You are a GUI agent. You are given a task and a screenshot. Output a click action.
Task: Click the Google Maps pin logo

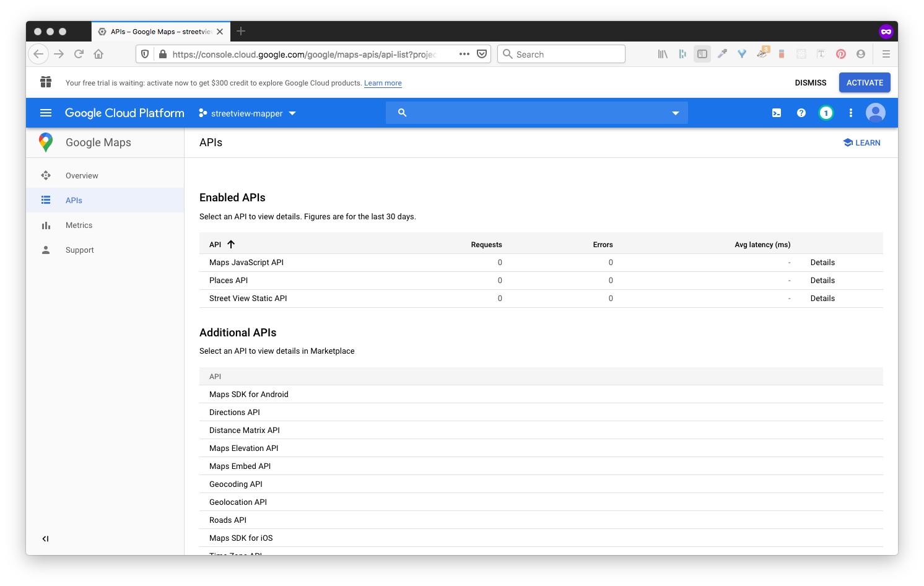point(45,142)
